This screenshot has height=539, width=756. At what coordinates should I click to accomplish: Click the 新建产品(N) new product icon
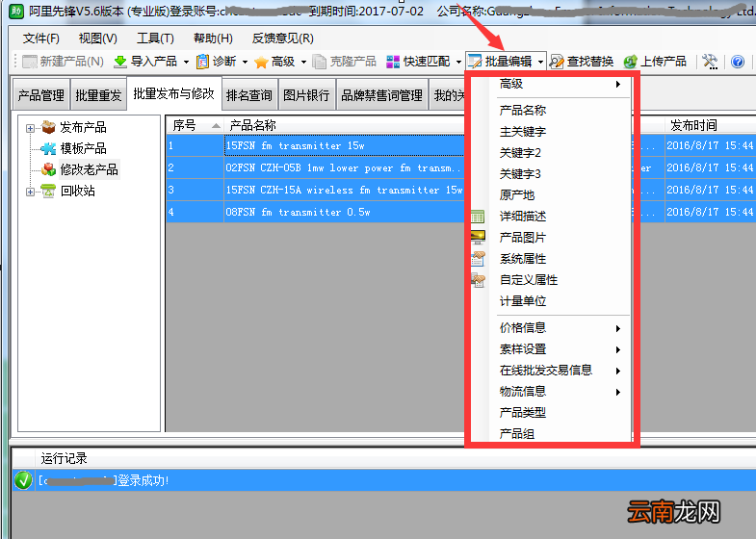pyautogui.click(x=30, y=62)
